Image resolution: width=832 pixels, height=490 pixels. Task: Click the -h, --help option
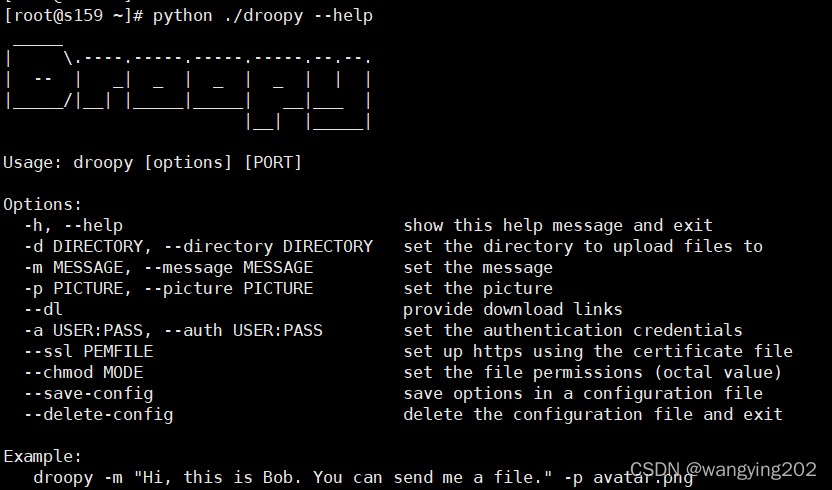pos(73,226)
